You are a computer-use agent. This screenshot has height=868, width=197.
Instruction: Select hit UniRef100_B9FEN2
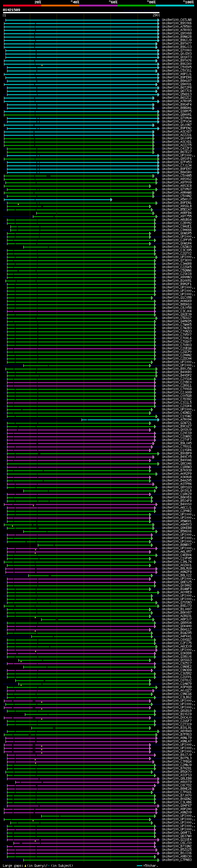[176, 128]
